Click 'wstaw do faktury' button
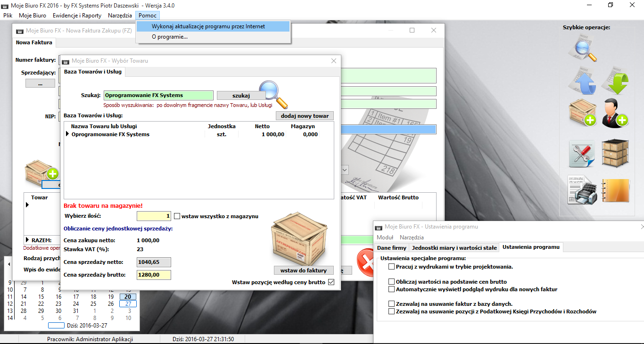 coord(304,270)
